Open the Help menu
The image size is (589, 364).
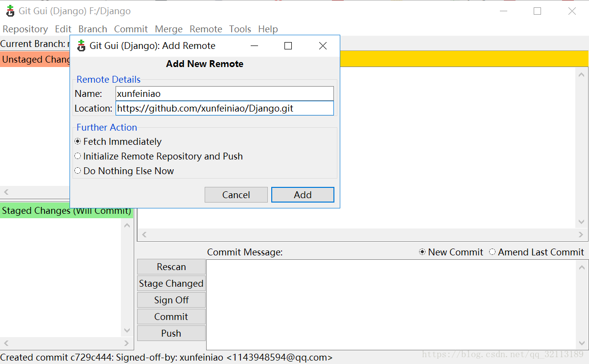click(x=268, y=29)
